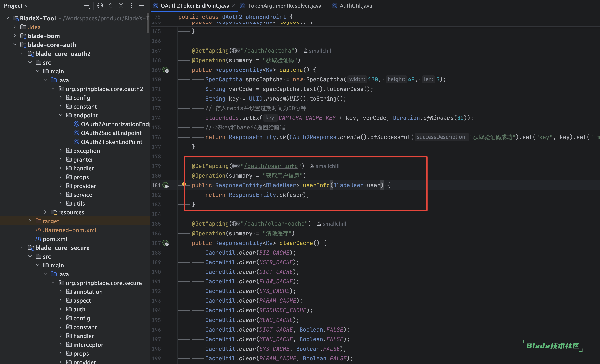Click the clearCache method name
Screen dimensions: 600x364
(296, 243)
